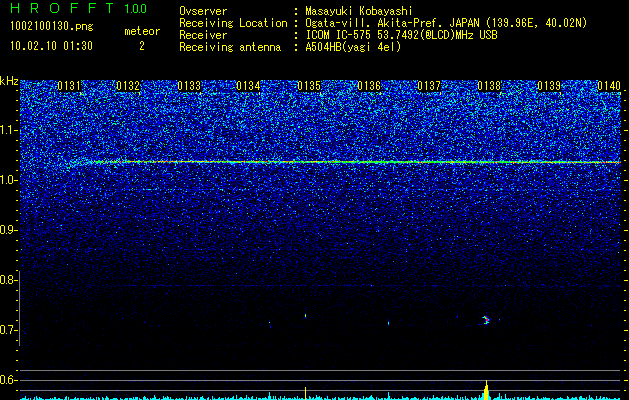
Task: Click the date stamp 10.02.10 01:30
Action: [51, 46]
